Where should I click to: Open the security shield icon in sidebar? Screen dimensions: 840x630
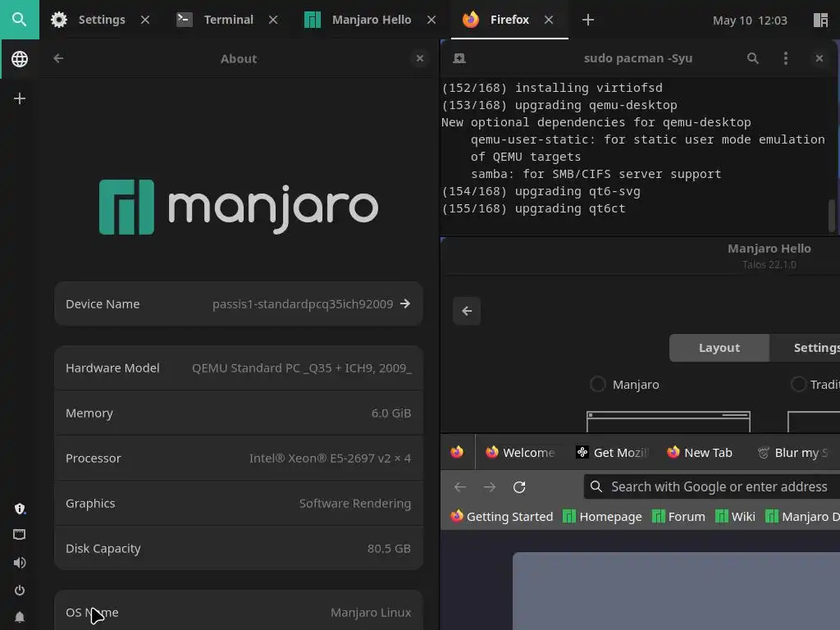point(20,509)
